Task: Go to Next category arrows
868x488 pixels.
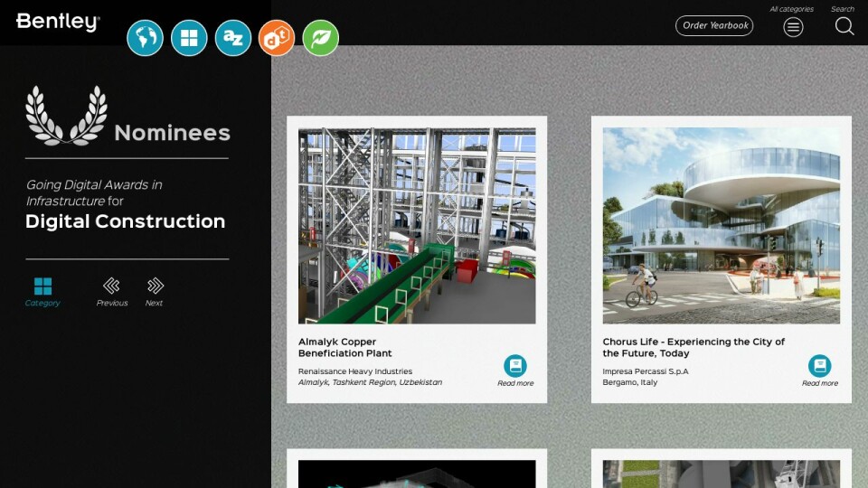Action: click(155, 286)
